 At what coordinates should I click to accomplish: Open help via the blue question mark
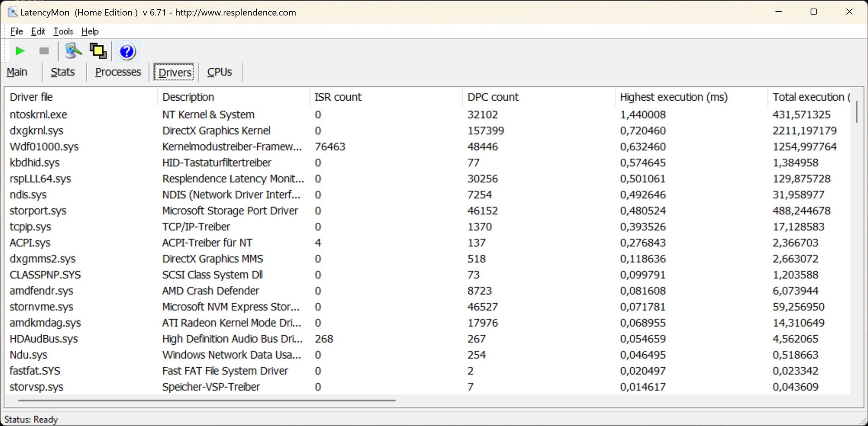coord(127,51)
